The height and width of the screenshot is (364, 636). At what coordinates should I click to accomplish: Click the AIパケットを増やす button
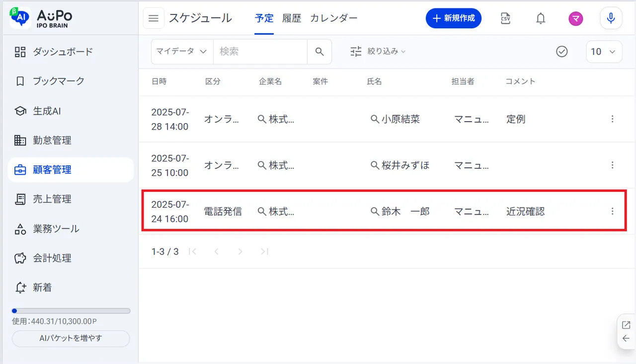[71, 339]
